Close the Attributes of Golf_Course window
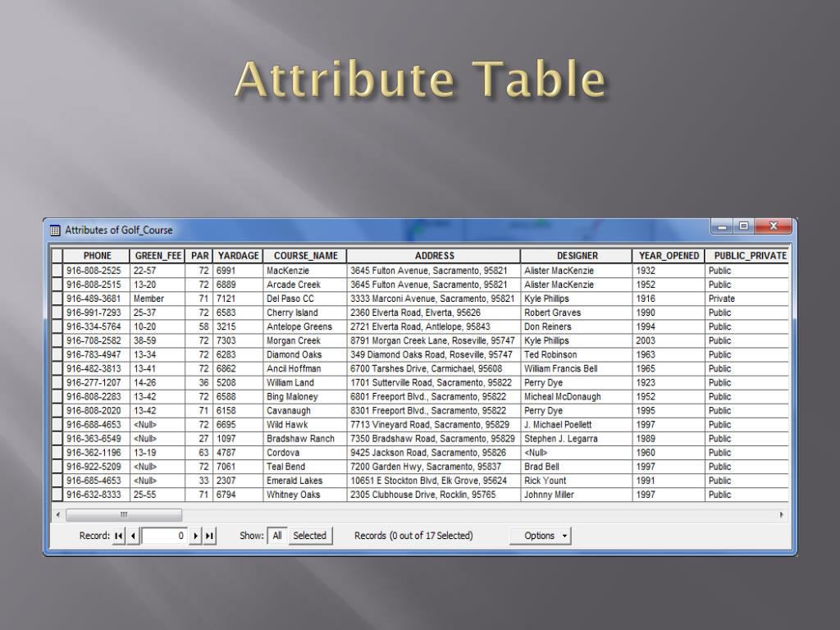Viewport: 840px width, 630px height. click(773, 226)
